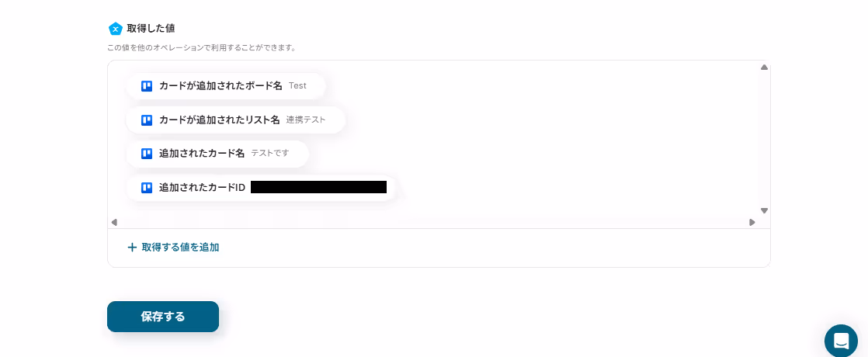Image resolution: width=868 pixels, height=357 pixels.
Task: Click the 取得する値を追加 link
Action: click(x=173, y=248)
